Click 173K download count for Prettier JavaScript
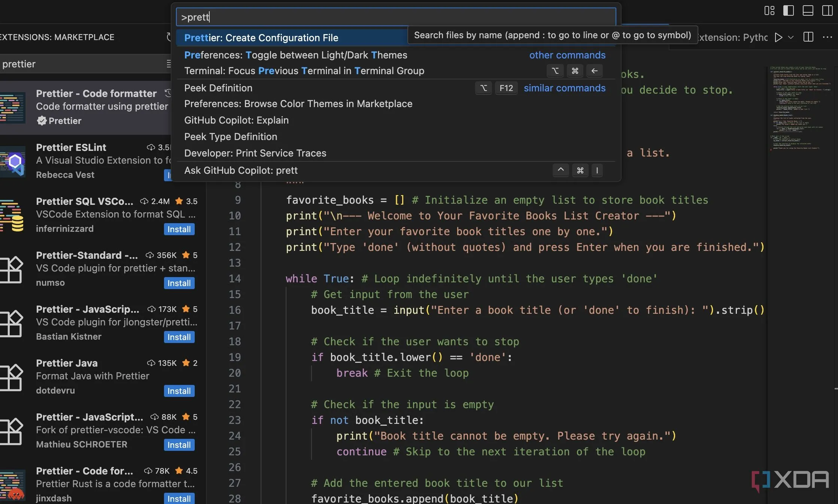 pyautogui.click(x=162, y=309)
